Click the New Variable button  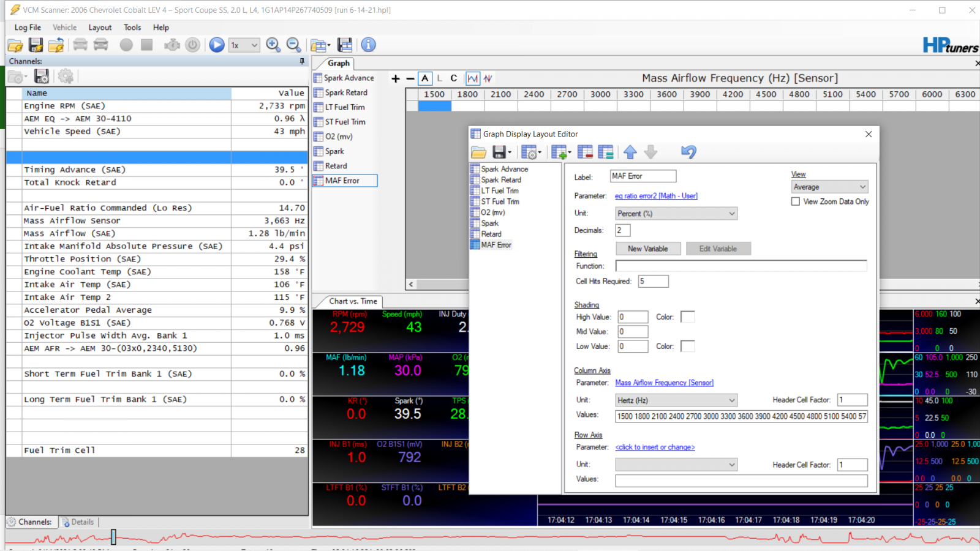point(647,249)
